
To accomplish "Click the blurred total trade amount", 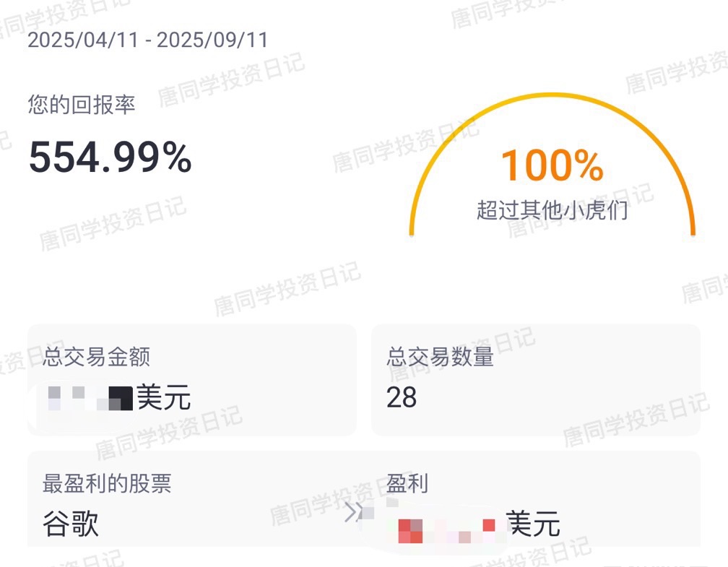I will 90,399.
